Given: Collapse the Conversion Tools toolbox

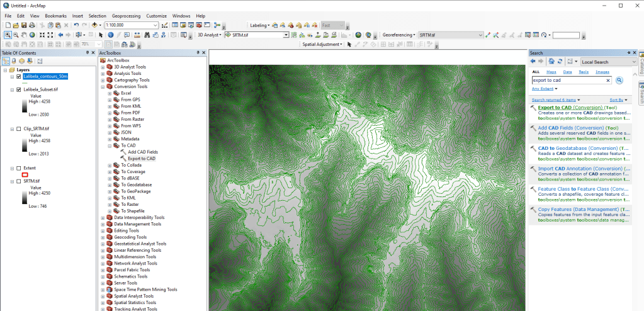Looking at the screenshot, I should pos(103,86).
